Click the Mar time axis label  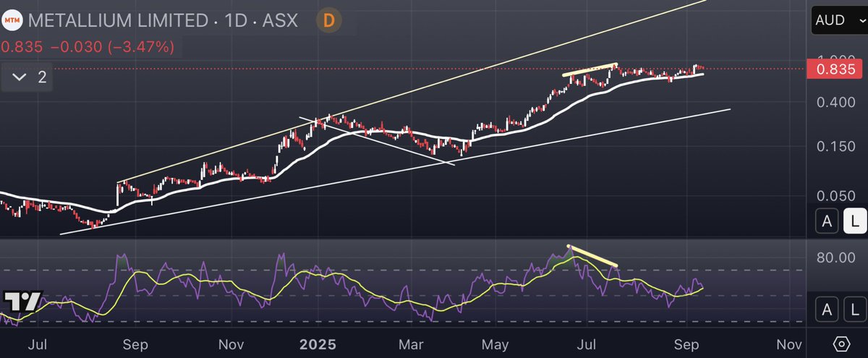411,344
